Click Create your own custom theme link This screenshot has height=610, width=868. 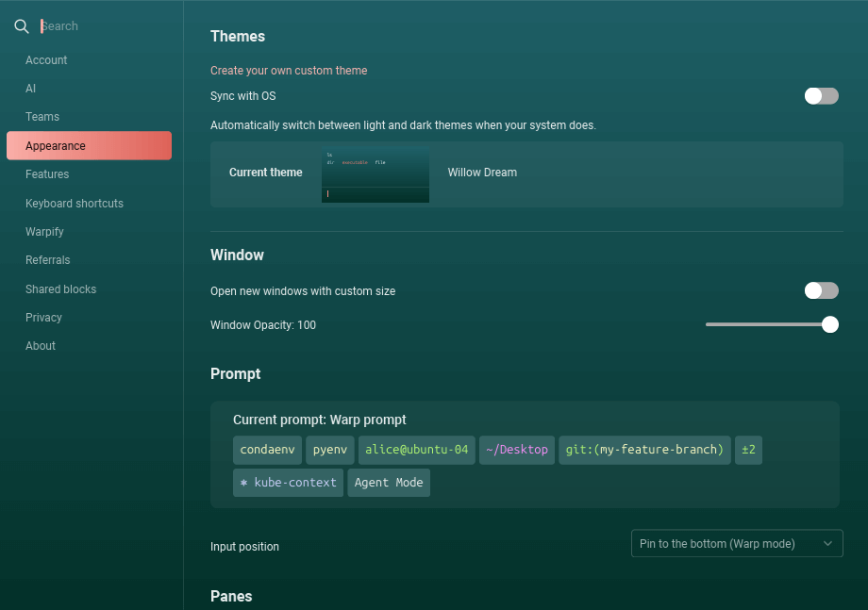coord(289,70)
